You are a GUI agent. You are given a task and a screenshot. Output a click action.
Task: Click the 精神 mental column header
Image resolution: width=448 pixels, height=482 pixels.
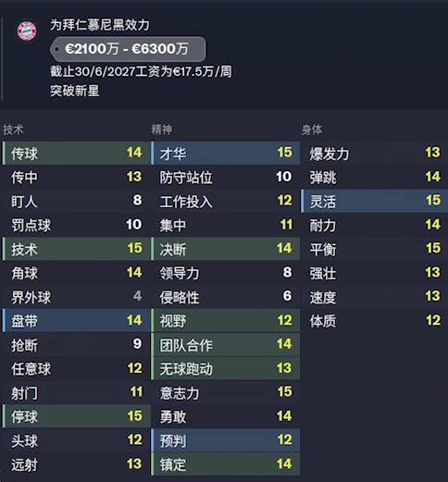point(162,130)
